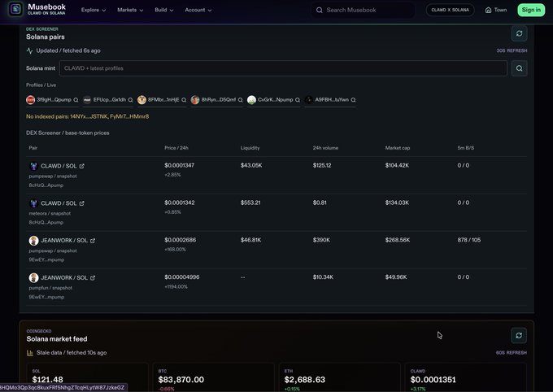Image resolution: width=553 pixels, height=392 pixels.
Task: Click the liquidity value $43.05K
Action: point(251,165)
